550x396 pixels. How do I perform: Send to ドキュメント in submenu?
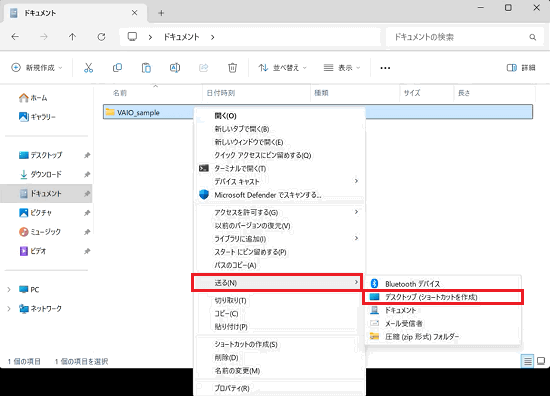coord(443,310)
